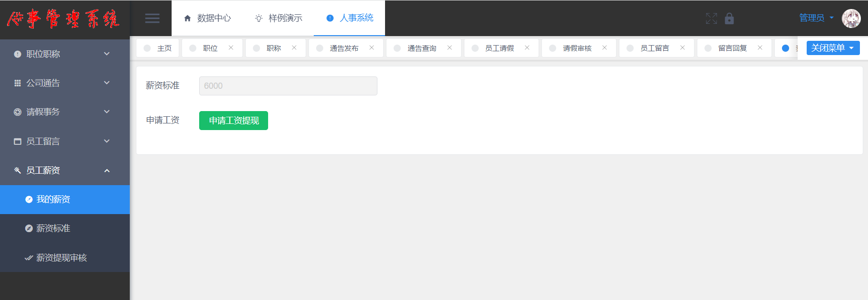Open 薪资提现审核 in the sidebar
The width and height of the screenshot is (868, 300).
[65, 257]
